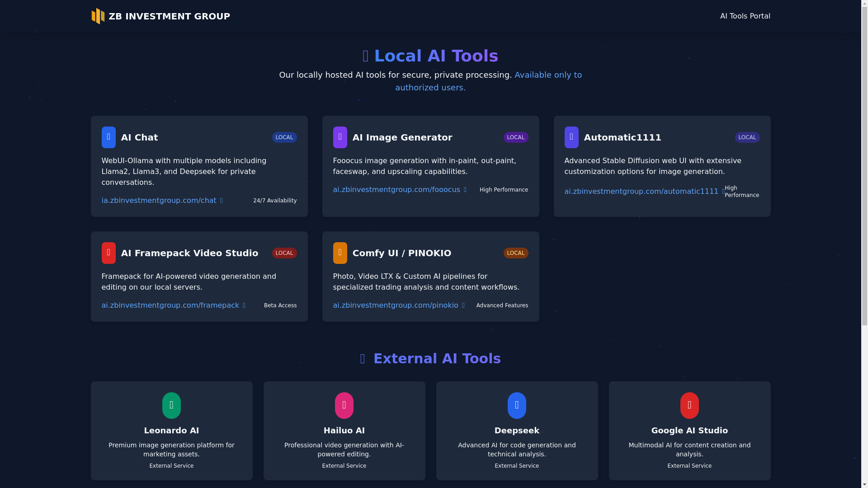Click the LOCAL badge on the AI Framepack card
The height and width of the screenshot is (488, 868).
point(284,253)
